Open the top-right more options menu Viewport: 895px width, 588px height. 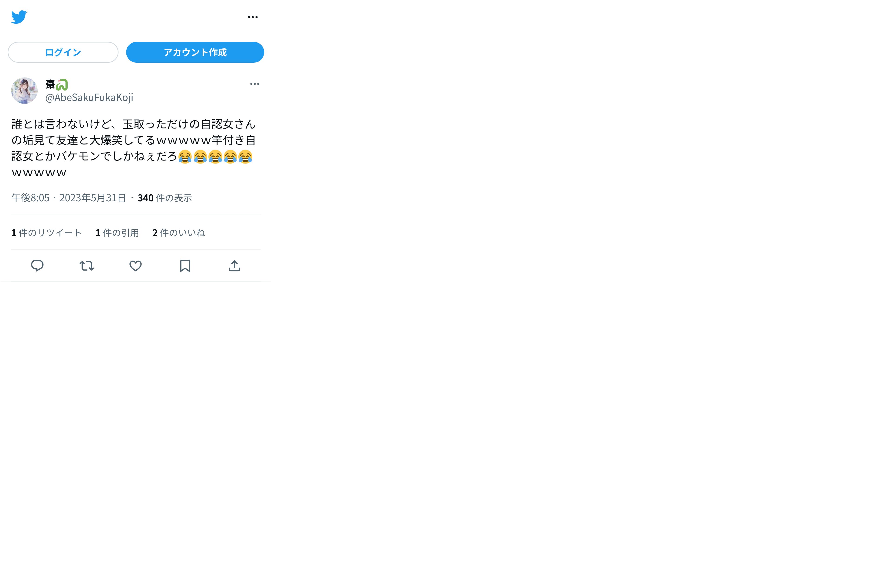[253, 17]
